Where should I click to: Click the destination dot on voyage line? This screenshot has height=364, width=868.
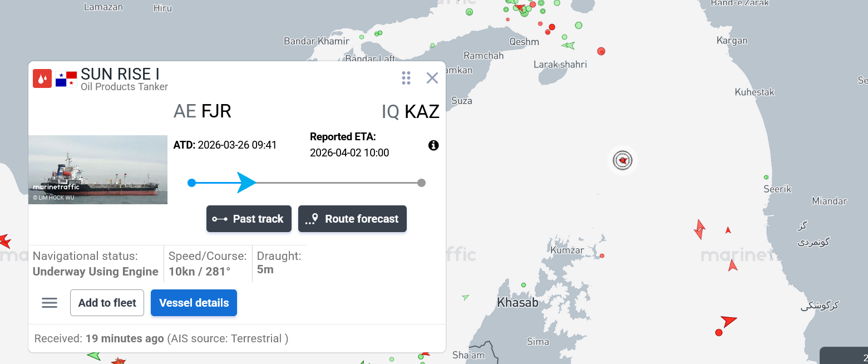422,183
